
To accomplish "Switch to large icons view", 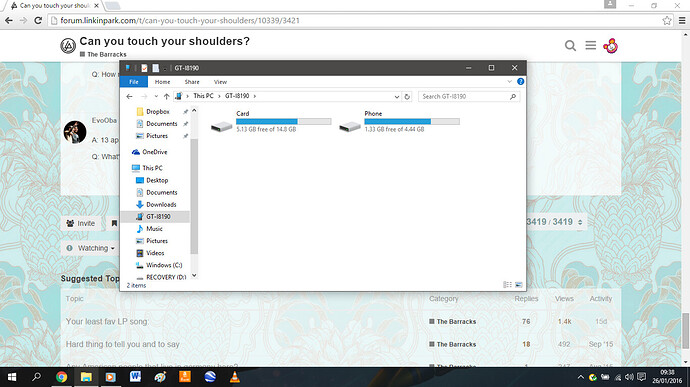I will [x=519, y=285].
